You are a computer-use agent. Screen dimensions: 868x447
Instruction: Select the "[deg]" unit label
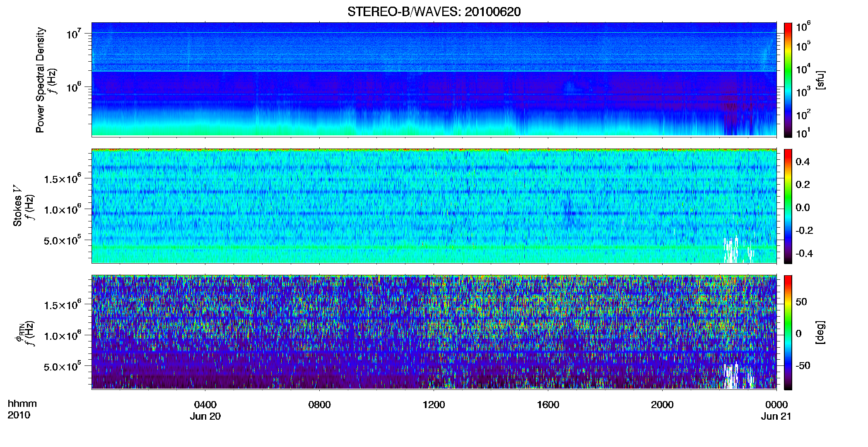coord(820,332)
